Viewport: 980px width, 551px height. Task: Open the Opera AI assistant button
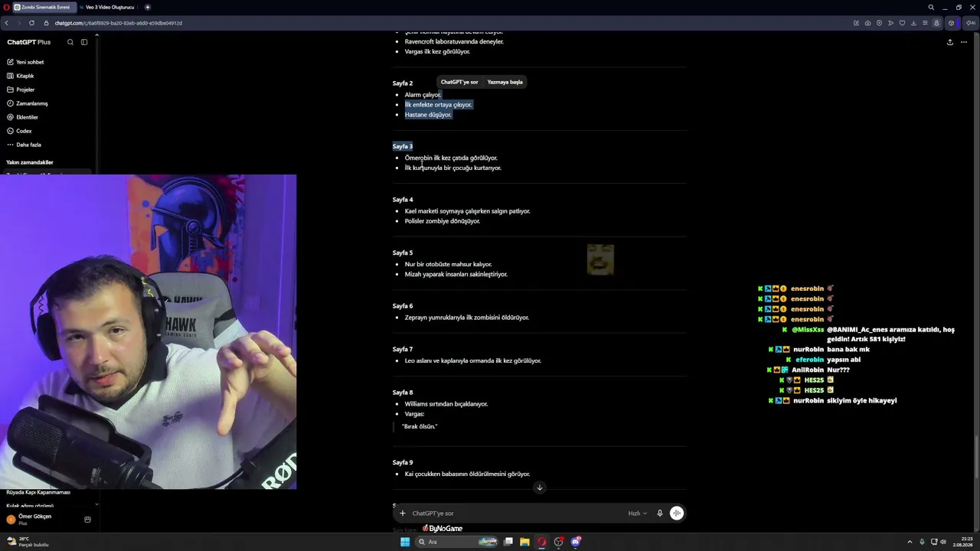pos(971,23)
